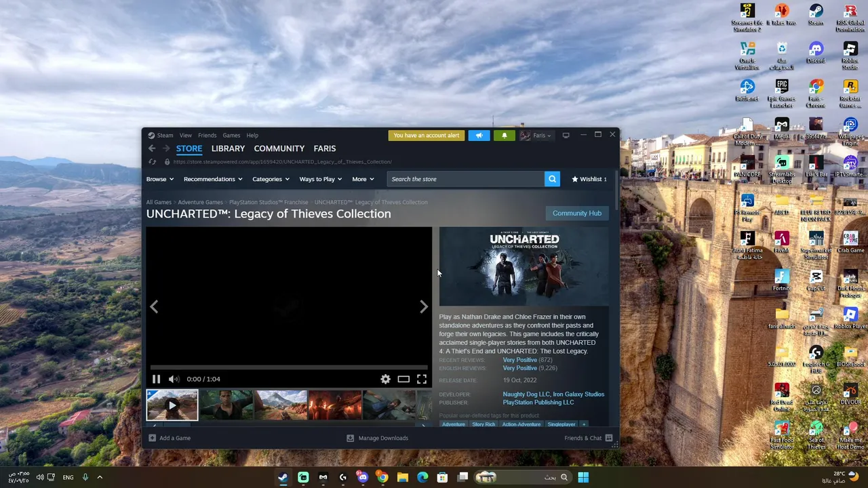Click the Community Hub button
The image size is (868, 488).
(x=577, y=213)
